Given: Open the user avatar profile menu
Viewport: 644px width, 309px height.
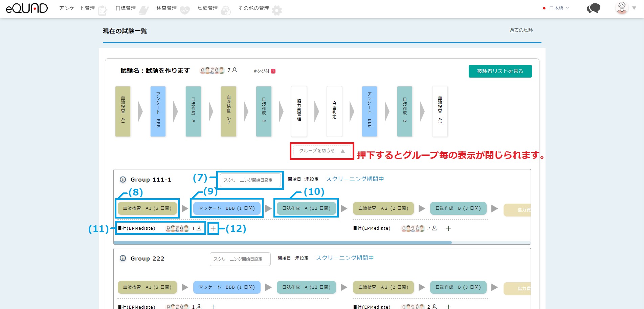Looking at the screenshot, I should (622, 8).
